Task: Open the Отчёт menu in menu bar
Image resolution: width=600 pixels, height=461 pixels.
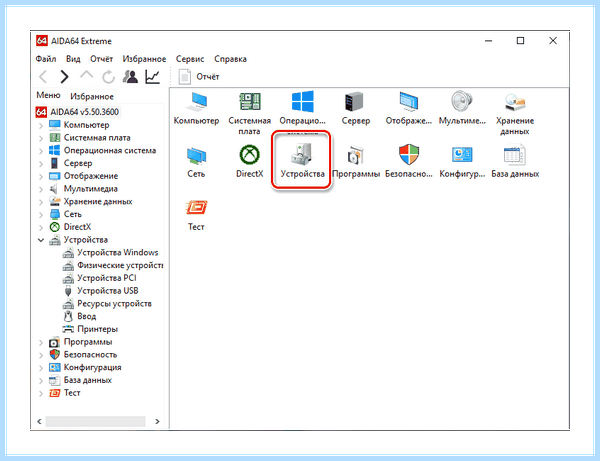Action: 101,59
